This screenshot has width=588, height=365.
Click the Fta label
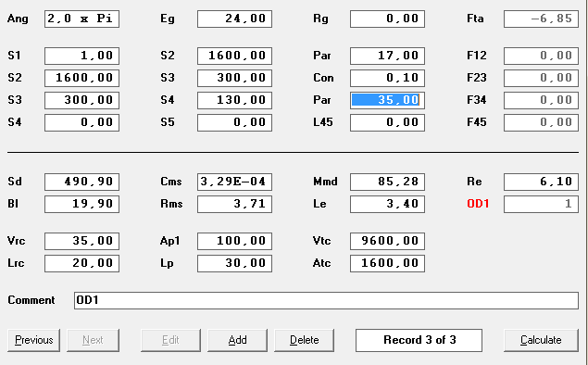[x=475, y=19]
